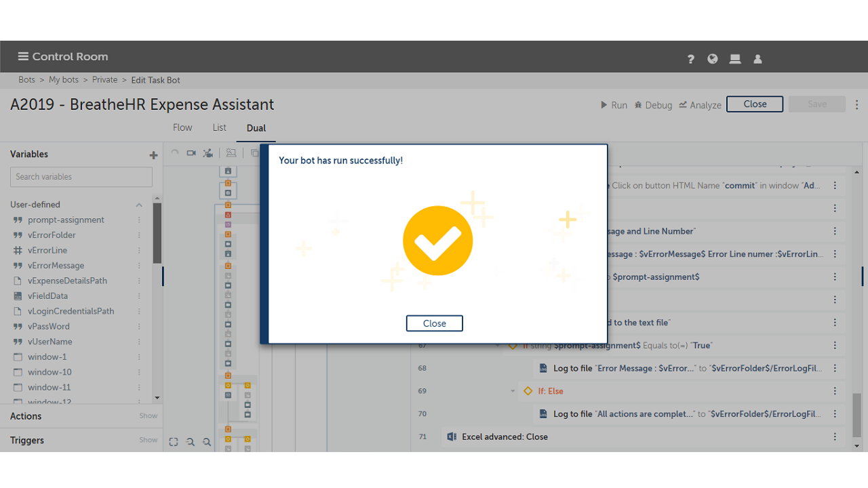Open options menu for commit button click action
868x488 pixels.
click(835, 186)
